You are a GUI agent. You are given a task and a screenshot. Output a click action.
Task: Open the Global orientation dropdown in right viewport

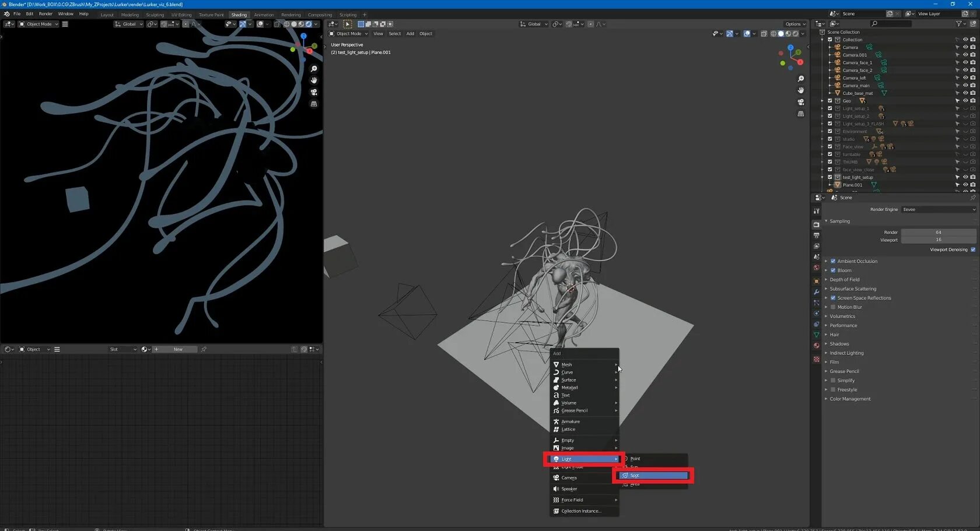[x=534, y=24]
